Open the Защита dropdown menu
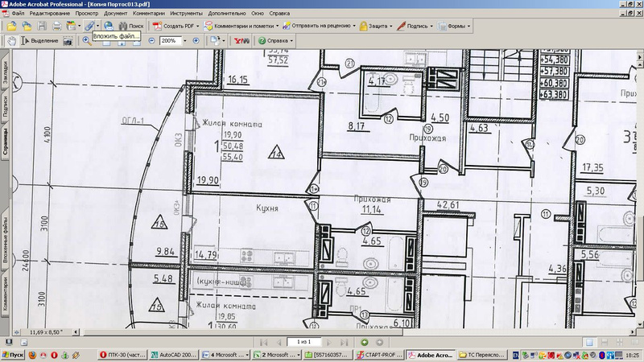 tap(377, 27)
